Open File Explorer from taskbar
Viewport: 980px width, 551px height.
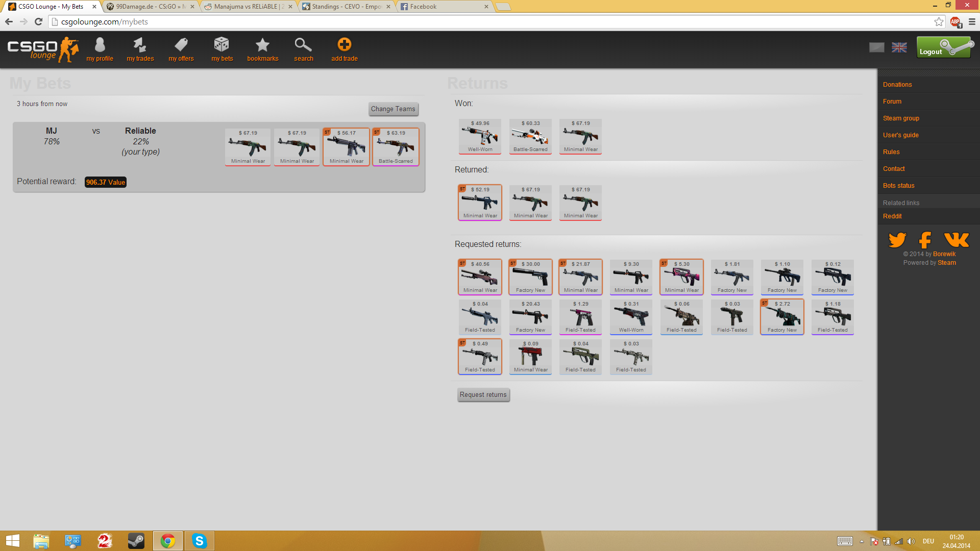tap(41, 541)
